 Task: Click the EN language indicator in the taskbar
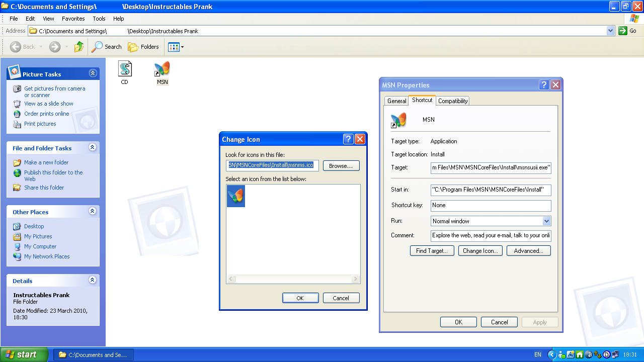538,354
